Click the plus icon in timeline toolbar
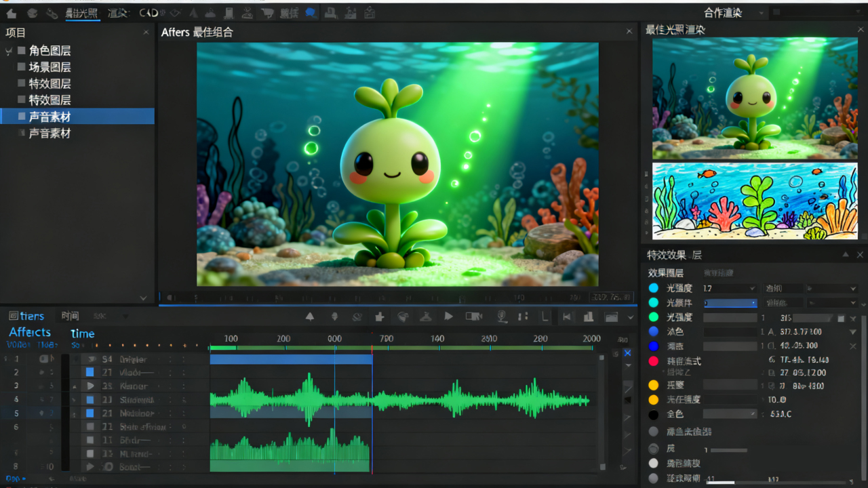Image resolution: width=868 pixels, height=488 pixels. 380,317
